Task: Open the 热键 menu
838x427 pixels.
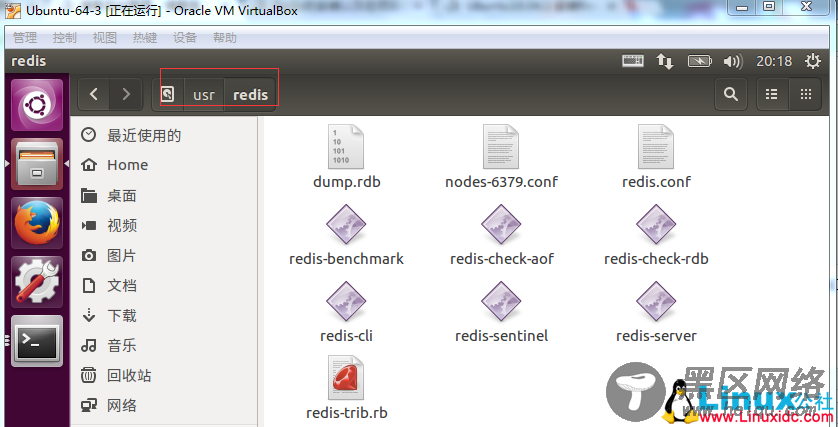Action: [x=145, y=37]
